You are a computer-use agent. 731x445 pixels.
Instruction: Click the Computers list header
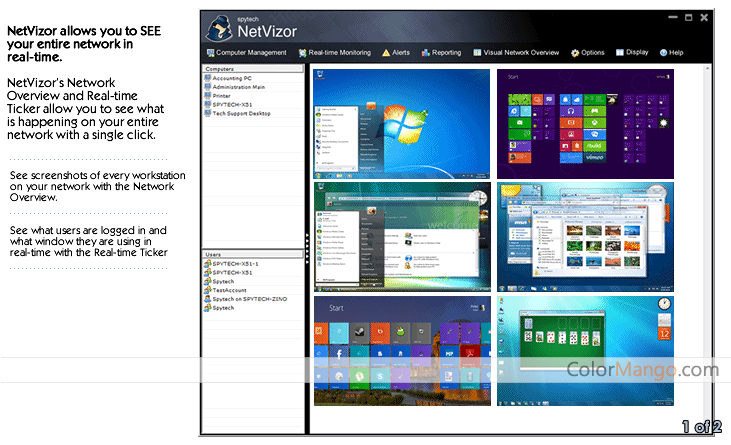pyautogui.click(x=253, y=69)
